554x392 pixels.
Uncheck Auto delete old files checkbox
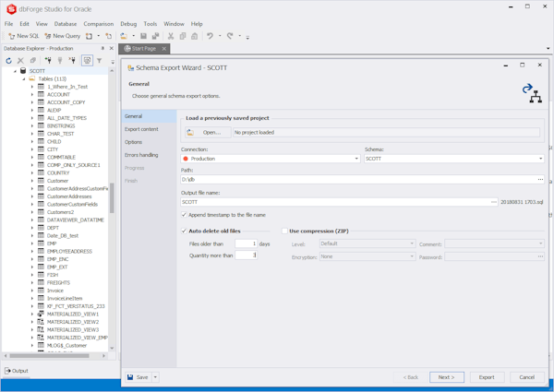click(184, 231)
